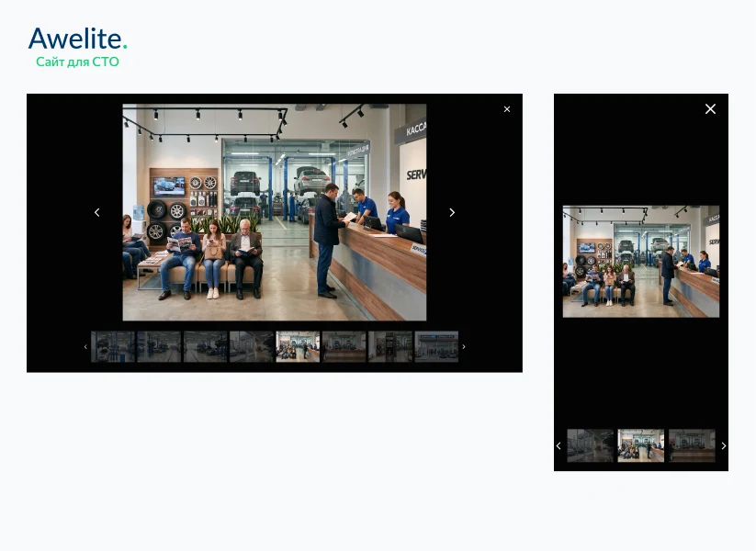
Task: Select the fourth thumbnail in the wide gallery
Action: 252,346
